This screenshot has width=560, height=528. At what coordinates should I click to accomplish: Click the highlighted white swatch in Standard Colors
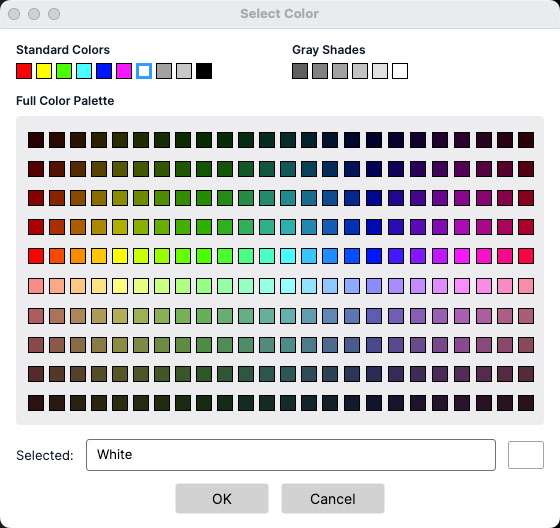point(144,71)
